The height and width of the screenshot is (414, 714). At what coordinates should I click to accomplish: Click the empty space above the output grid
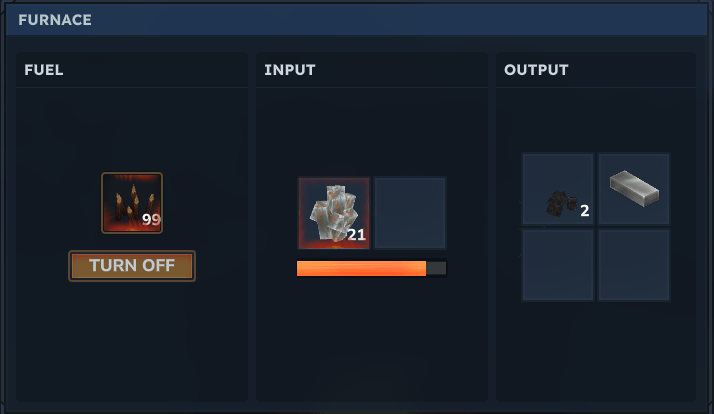click(x=596, y=119)
